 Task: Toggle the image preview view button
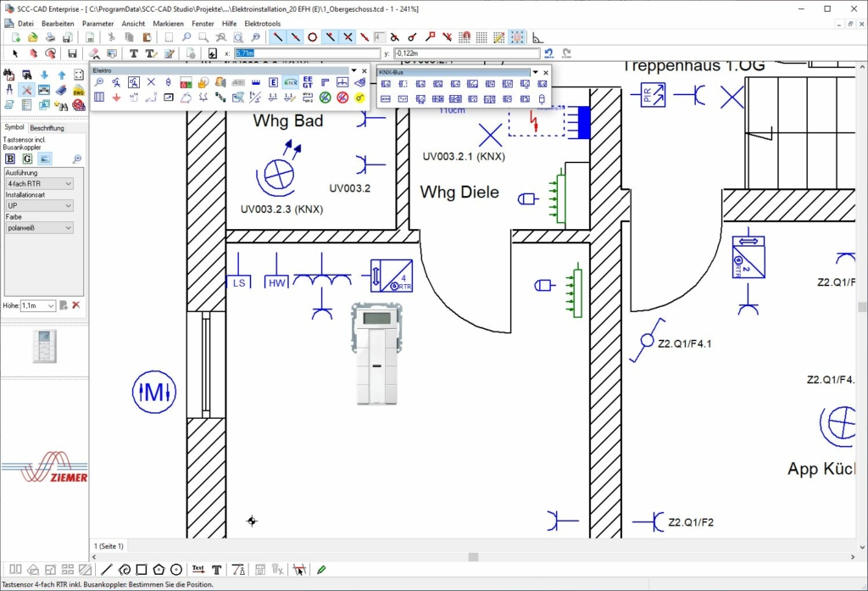pyautogui.click(x=45, y=159)
